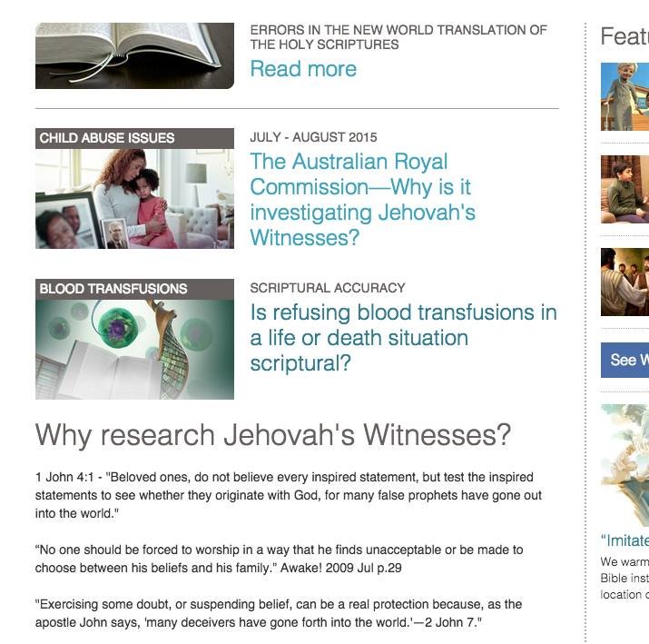Open the animated elderly woman featured thumbnail
The width and height of the screenshot is (649, 644).
pos(625,97)
